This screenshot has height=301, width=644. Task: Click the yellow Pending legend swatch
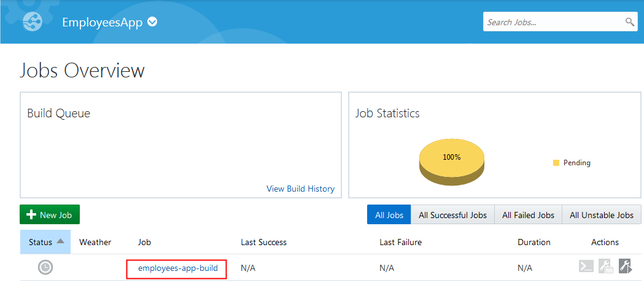click(556, 163)
